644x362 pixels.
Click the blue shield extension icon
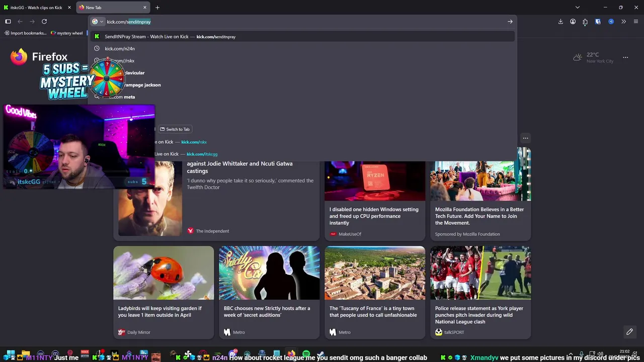pyautogui.click(x=598, y=22)
